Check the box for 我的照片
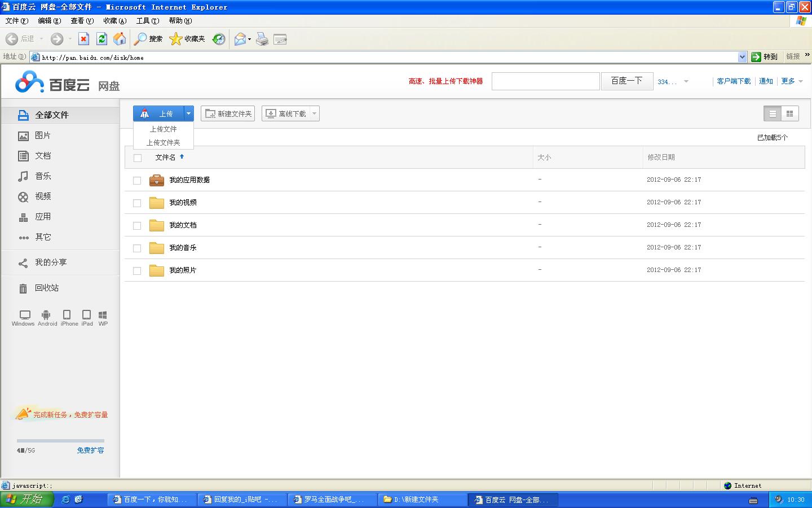 pyautogui.click(x=137, y=271)
